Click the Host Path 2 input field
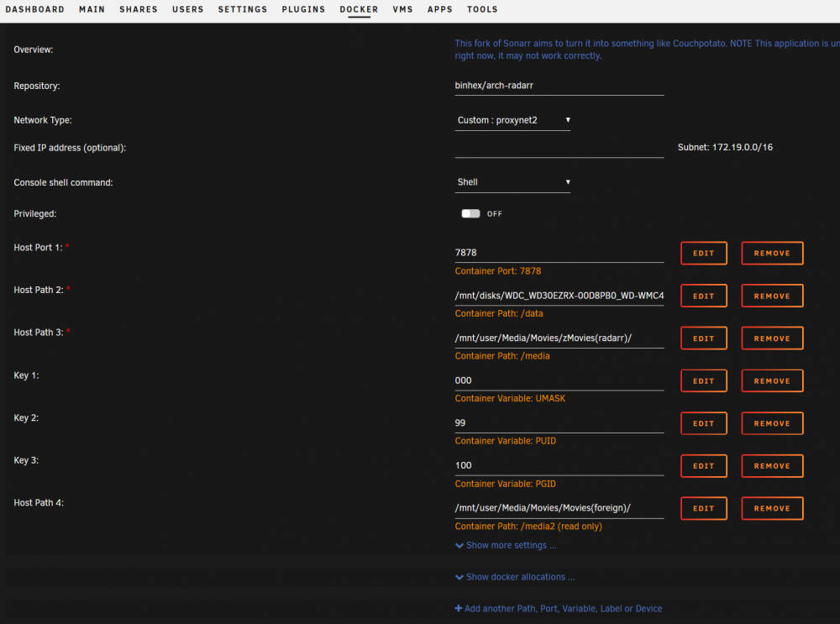Viewport: 840px width, 624px height. coord(559,296)
